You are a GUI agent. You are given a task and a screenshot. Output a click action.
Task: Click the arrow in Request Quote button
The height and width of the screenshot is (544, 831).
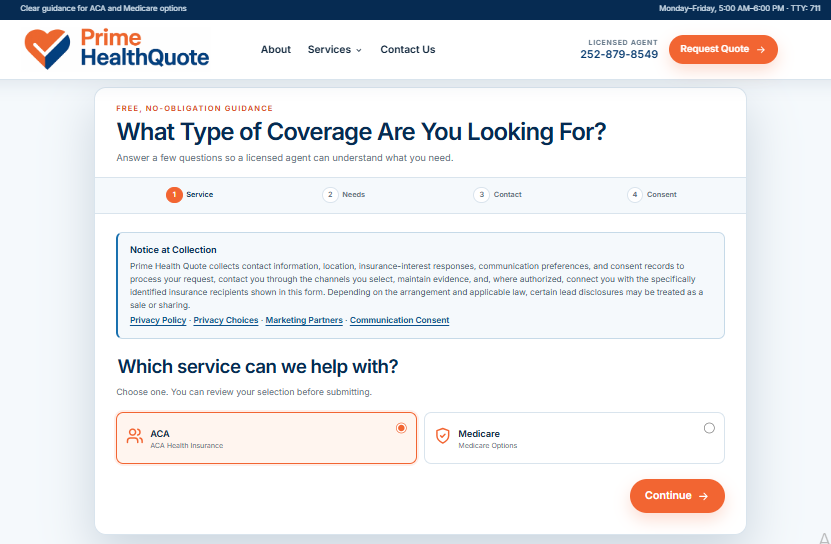click(x=761, y=49)
